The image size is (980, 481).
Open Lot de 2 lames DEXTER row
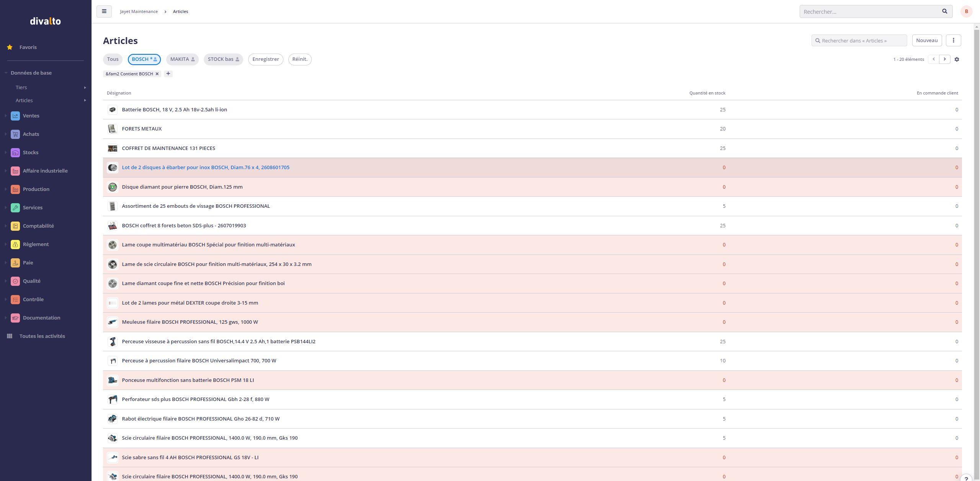pos(532,303)
